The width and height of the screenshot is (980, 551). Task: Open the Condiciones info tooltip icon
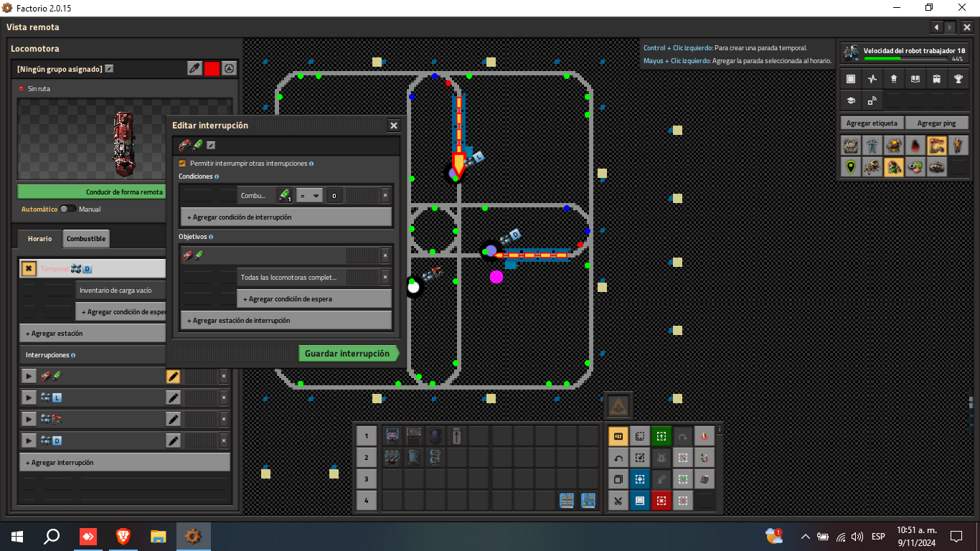point(217,176)
